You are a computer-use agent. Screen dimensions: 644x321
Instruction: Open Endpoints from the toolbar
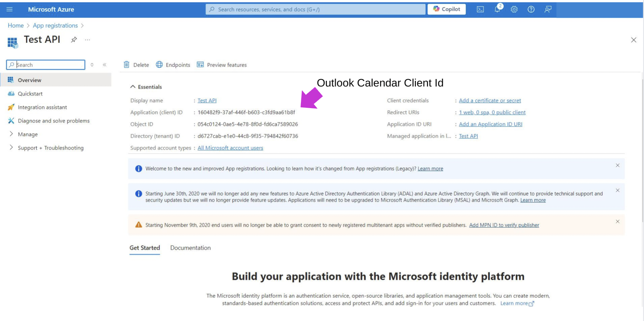click(x=173, y=65)
